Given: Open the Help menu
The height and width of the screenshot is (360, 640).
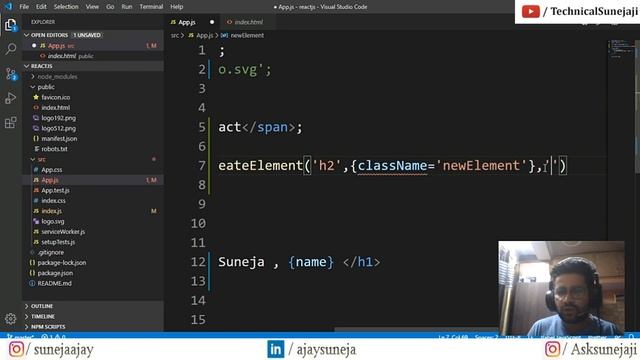Looking at the screenshot, I should [176, 7].
